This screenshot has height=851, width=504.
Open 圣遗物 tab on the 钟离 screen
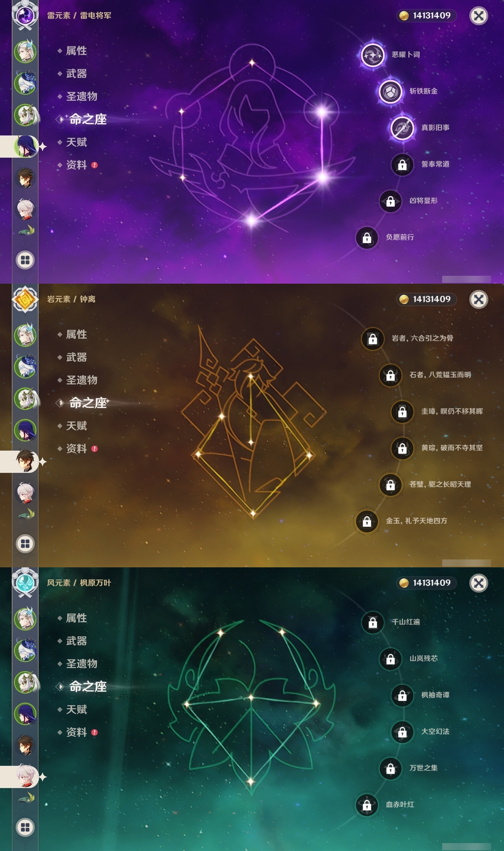click(82, 380)
